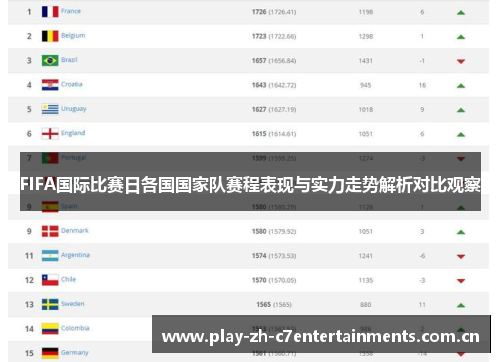Click rank change 11 in Sweden row
Screen dimensions: 500x362
coord(422,305)
